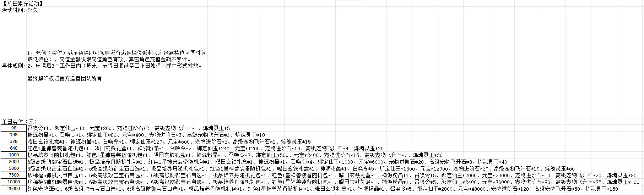The image size is (644, 195).
Task: Click the amount cell 7500
Action: [x=14, y=175]
